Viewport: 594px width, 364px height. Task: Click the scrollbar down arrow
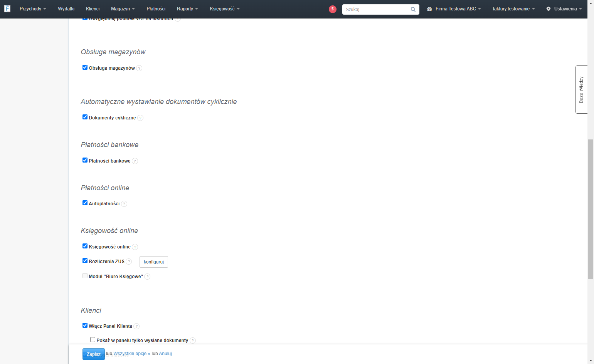(x=591, y=361)
